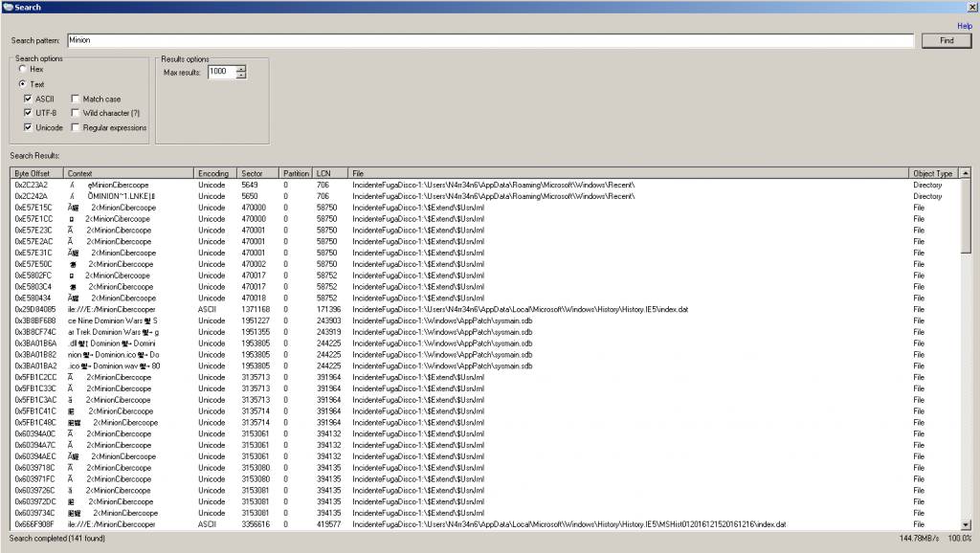The height and width of the screenshot is (553, 980).
Task: Check the Wild character (?) option
Action: [75, 113]
